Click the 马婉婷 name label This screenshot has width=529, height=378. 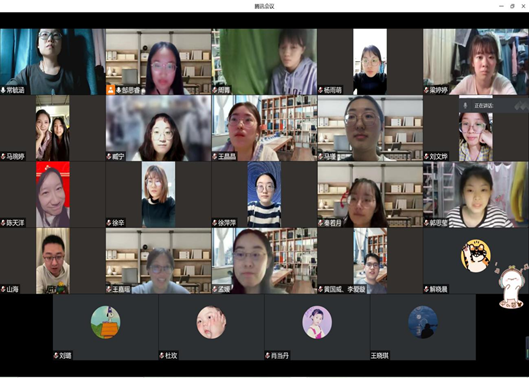pyautogui.click(x=16, y=157)
